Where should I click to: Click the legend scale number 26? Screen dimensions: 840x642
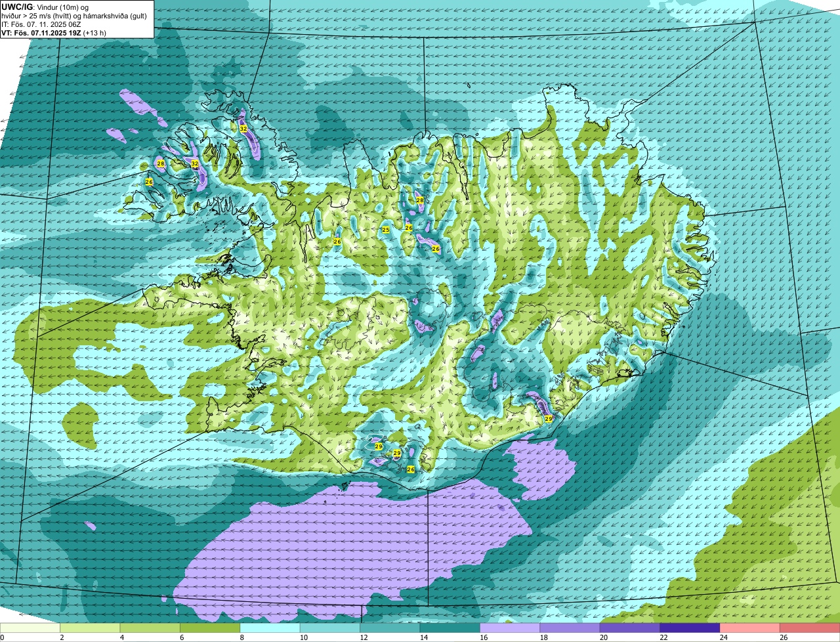pos(784,637)
